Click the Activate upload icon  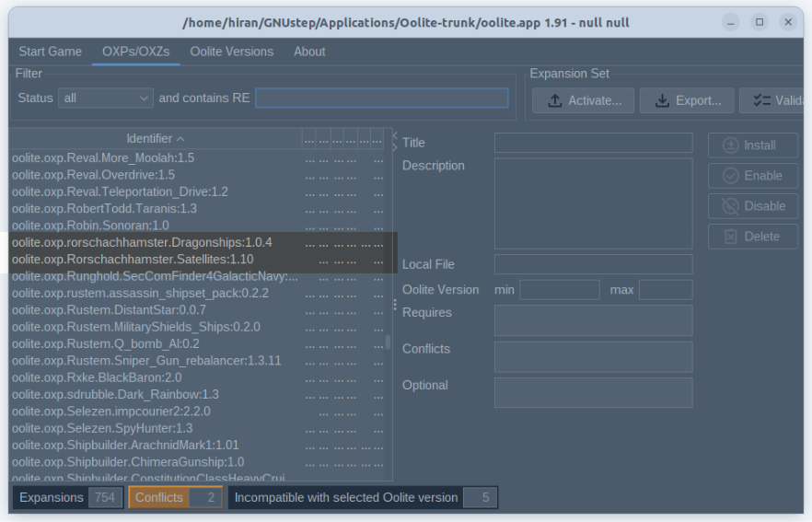554,100
